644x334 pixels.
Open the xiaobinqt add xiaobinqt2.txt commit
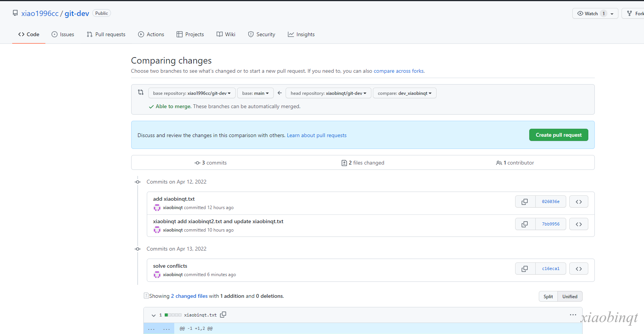click(218, 221)
